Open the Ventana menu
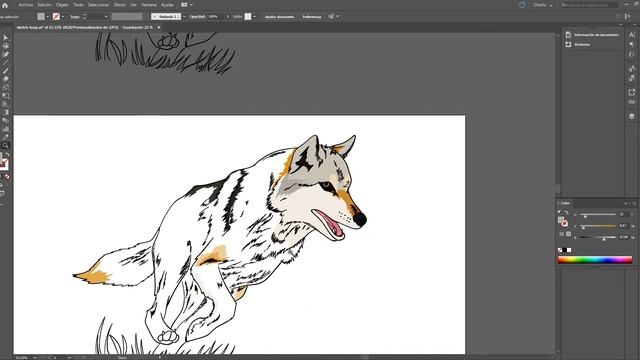This screenshot has height=360, width=640. coord(149,5)
